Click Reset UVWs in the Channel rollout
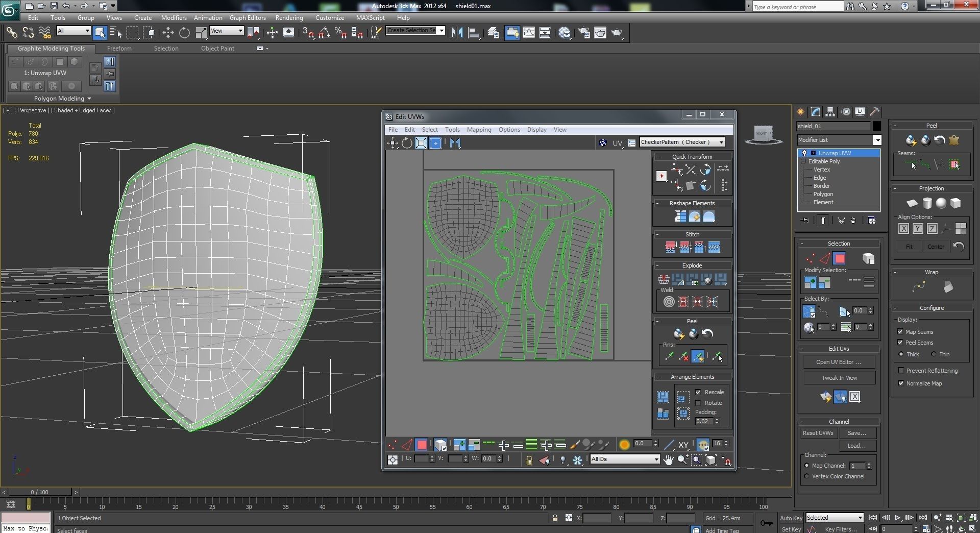This screenshot has width=980, height=533. point(818,432)
